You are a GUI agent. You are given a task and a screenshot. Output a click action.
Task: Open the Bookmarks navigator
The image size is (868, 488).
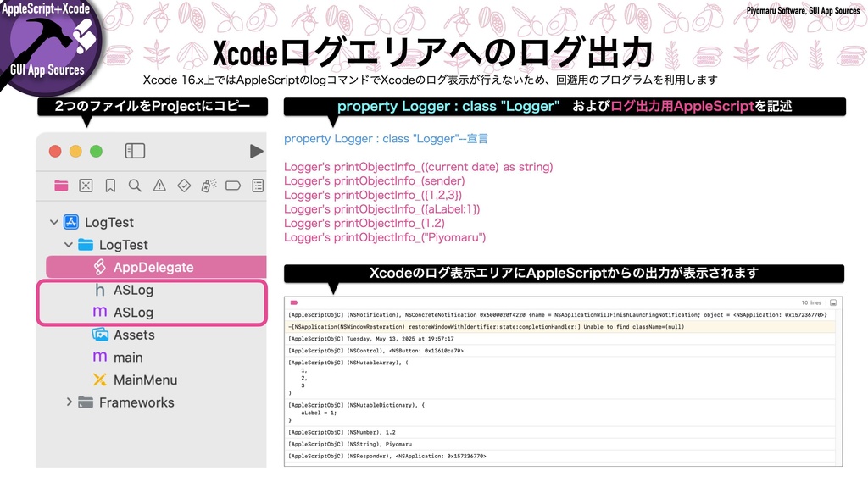(x=110, y=185)
